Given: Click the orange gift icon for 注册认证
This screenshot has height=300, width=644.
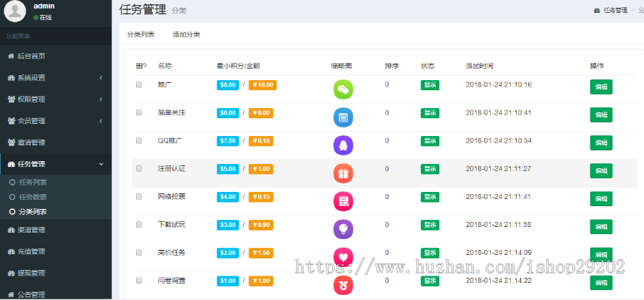Looking at the screenshot, I should (x=343, y=173).
